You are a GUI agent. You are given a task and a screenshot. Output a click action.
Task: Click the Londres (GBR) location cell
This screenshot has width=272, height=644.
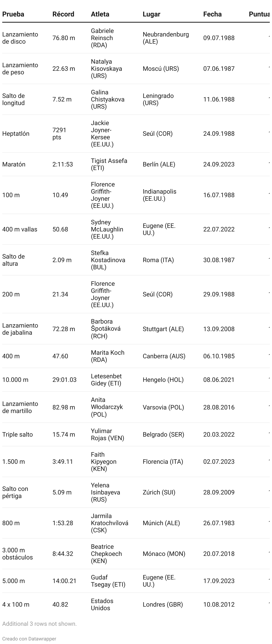pos(163,604)
